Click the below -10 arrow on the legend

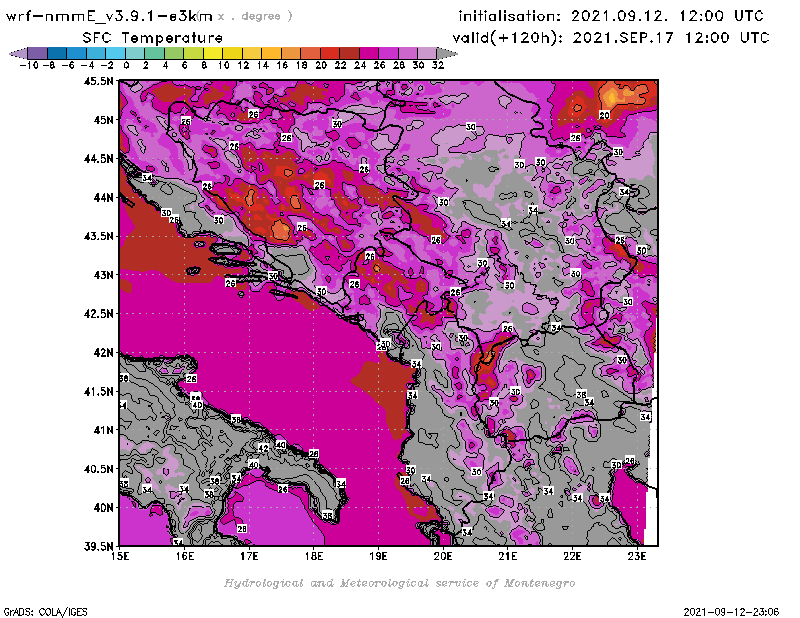point(18,53)
